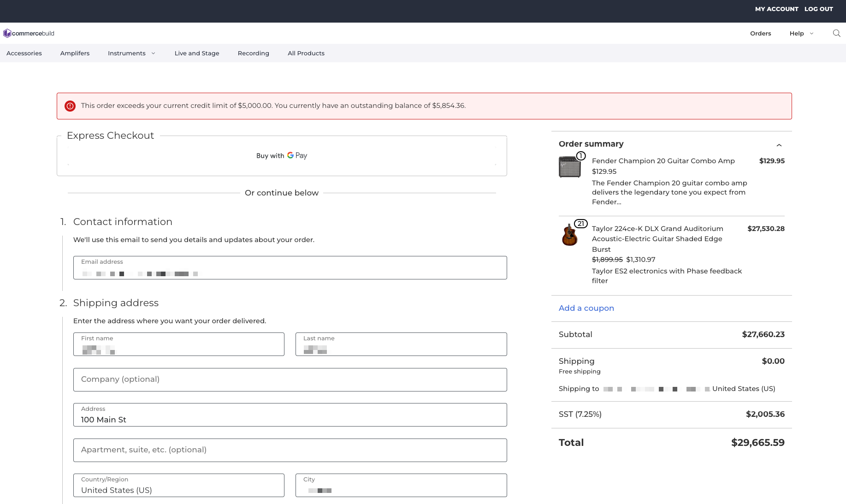Open My Account page

pyautogui.click(x=776, y=9)
